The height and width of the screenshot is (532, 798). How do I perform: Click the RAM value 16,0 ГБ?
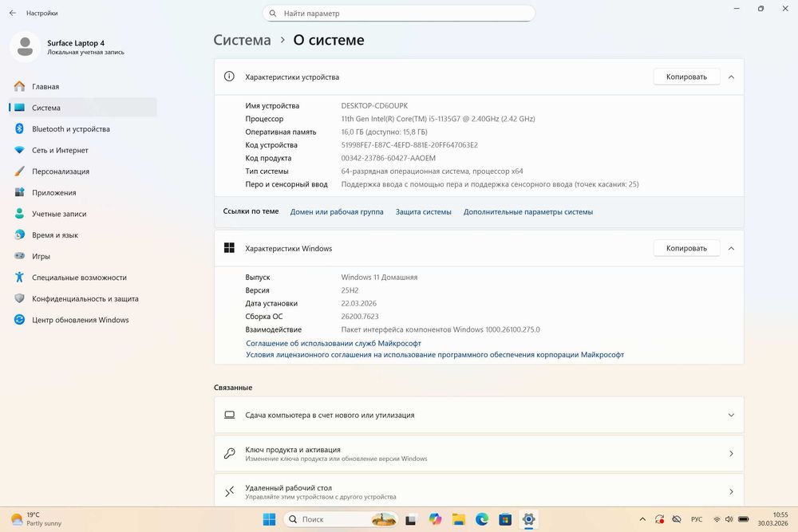[x=385, y=132]
